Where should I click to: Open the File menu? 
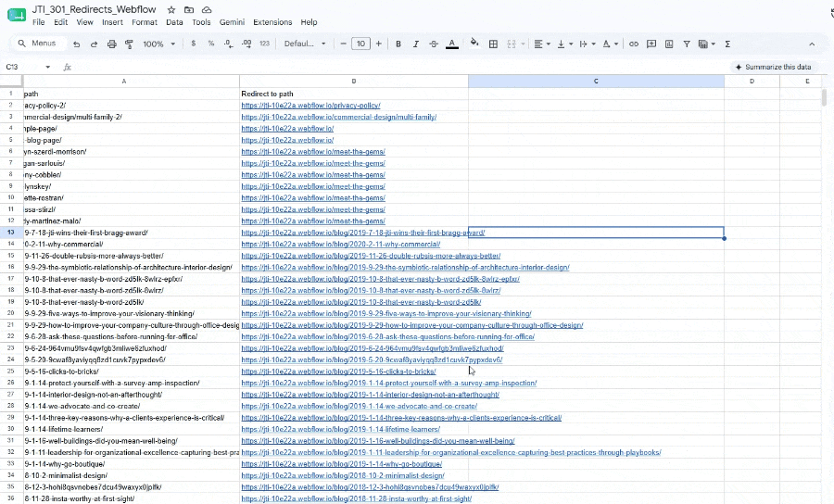tap(38, 22)
